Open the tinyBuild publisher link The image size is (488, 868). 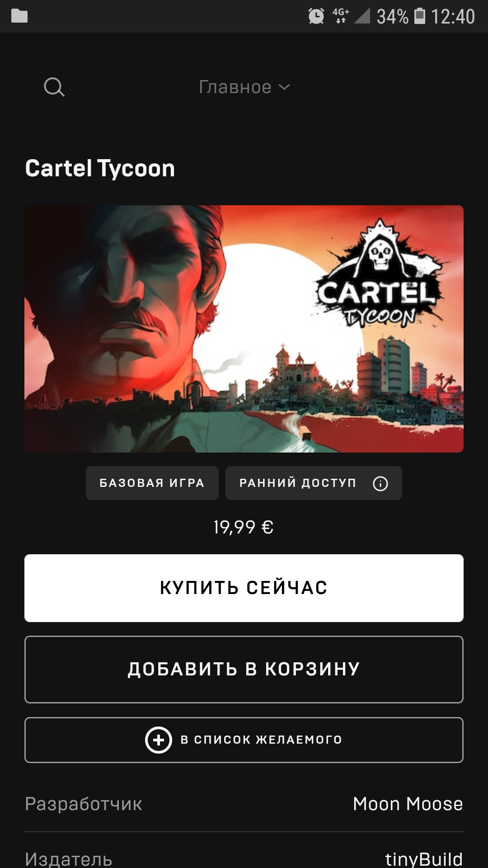[424, 859]
